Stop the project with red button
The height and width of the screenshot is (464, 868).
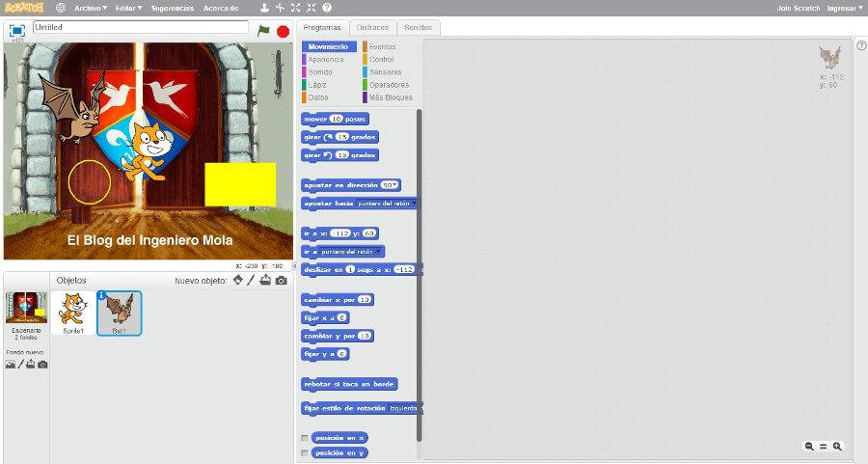click(283, 31)
